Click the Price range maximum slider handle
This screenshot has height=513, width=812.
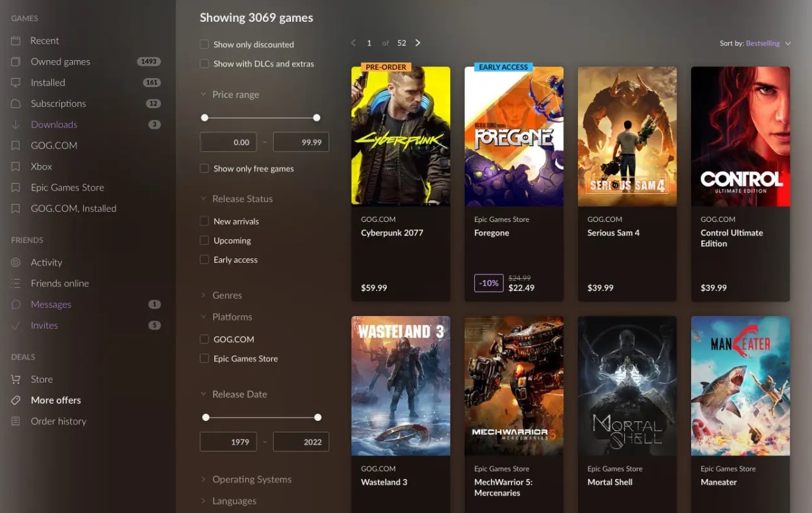(x=316, y=118)
